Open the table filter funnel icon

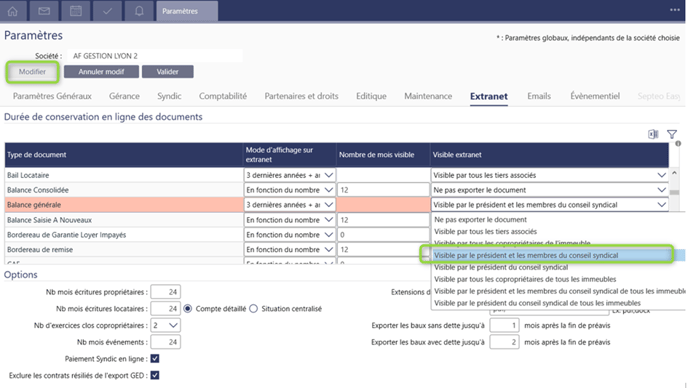coord(672,134)
